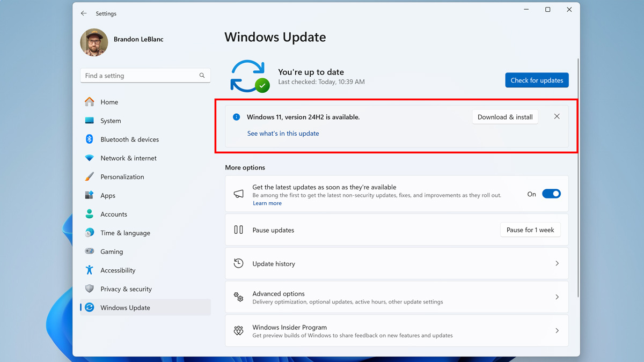This screenshot has width=644, height=362.
Task: Click the pause icon beside Pause updates
Action: pyautogui.click(x=239, y=230)
